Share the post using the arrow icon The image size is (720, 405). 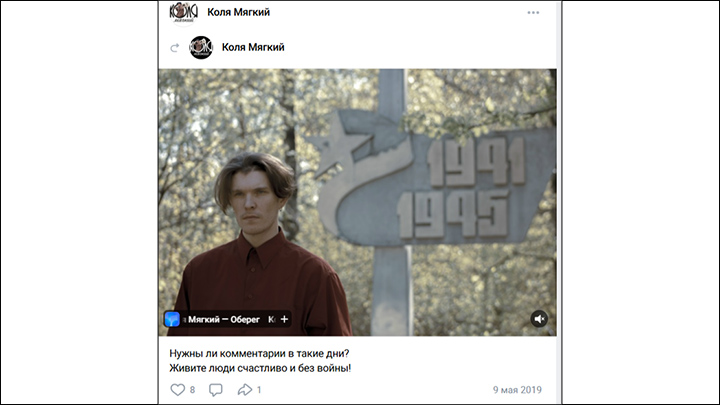(x=245, y=390)
